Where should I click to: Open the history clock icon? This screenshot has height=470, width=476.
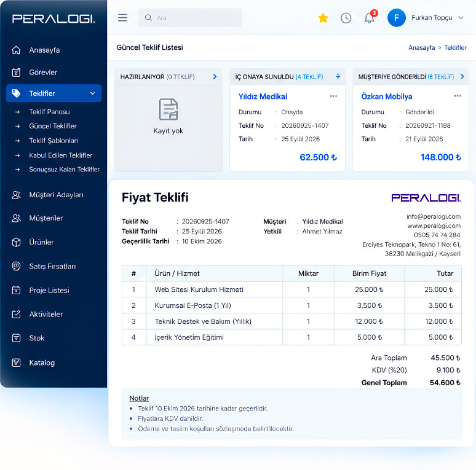click(x=346, y=18)
